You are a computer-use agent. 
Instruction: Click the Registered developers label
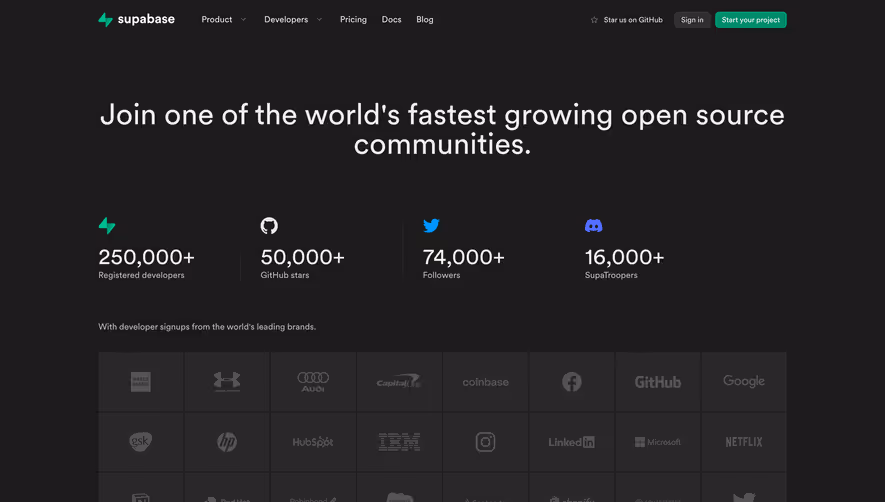pos(141,275)
